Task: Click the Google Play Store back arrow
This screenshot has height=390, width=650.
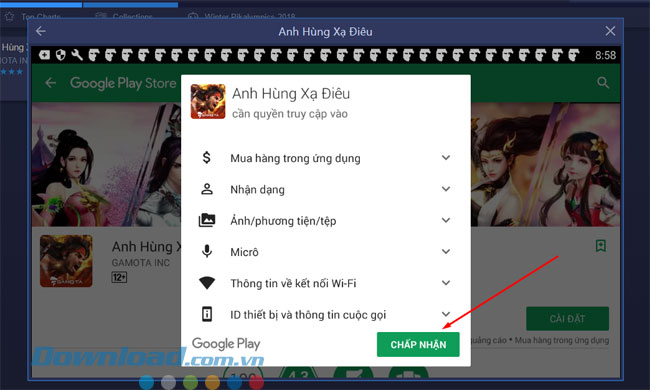Action: [x=51, y=83]
